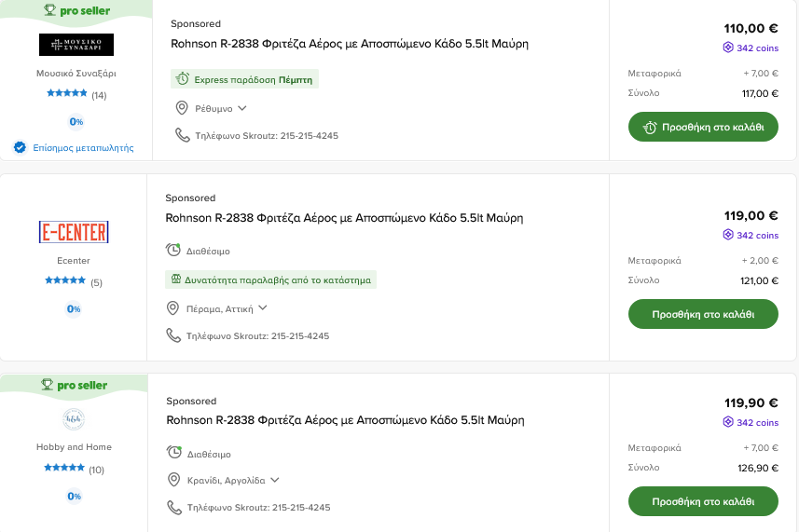The height and width of the screenshot is (532, 799).
Task: Click the 0% badge under Ecenter reviews
Action: pos(74,308)
